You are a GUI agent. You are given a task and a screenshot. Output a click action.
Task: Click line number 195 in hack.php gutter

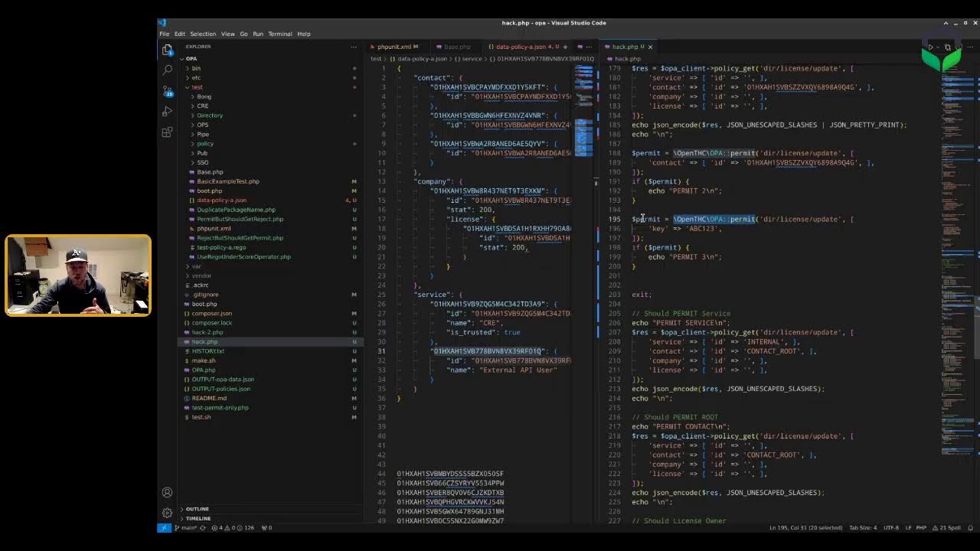615,219
